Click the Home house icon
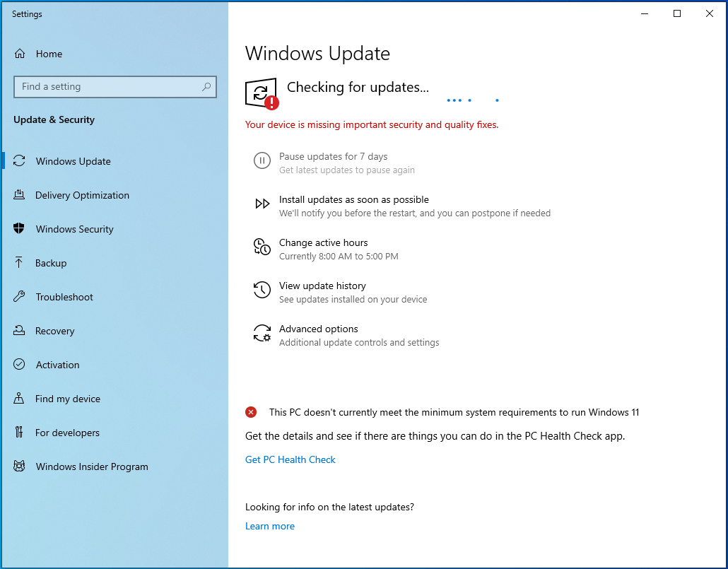This screenshot has height=569, width=728. (20, 54)
